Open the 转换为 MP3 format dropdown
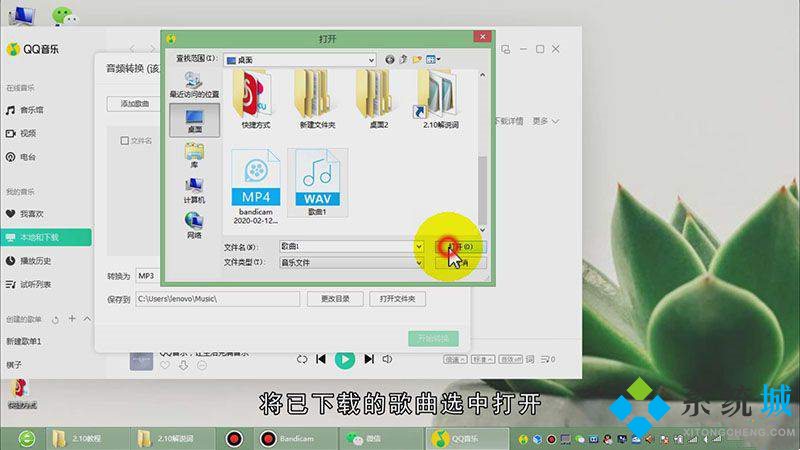Screen dimensions: 800x450 click(x=149, y=276)
